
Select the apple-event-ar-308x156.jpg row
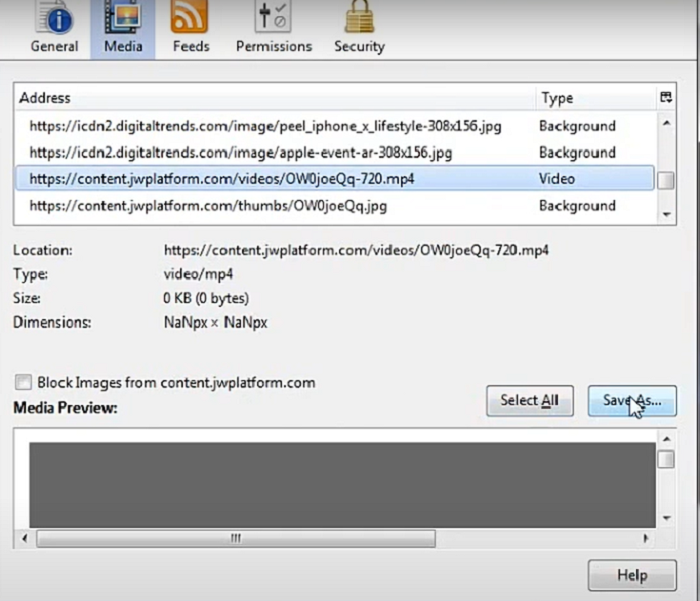tap(335, 153)
